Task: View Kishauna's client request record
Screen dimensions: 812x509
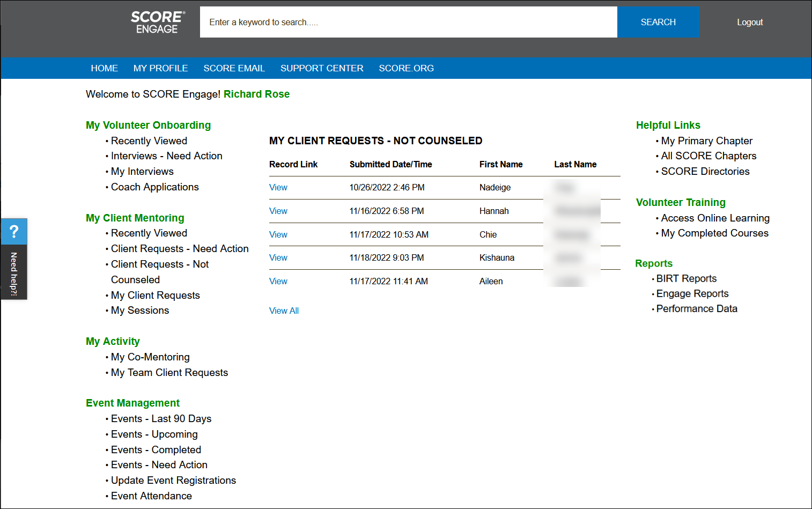Action: (x=278, y=257)
